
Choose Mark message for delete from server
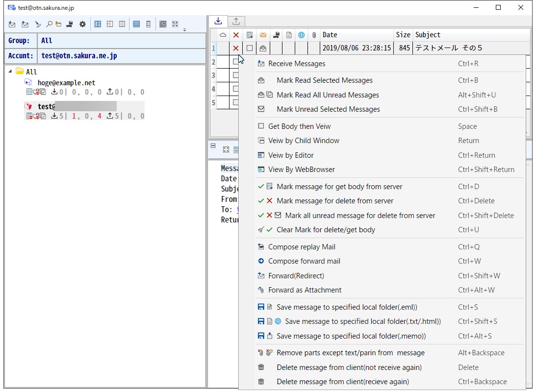[x=390, y=201]
